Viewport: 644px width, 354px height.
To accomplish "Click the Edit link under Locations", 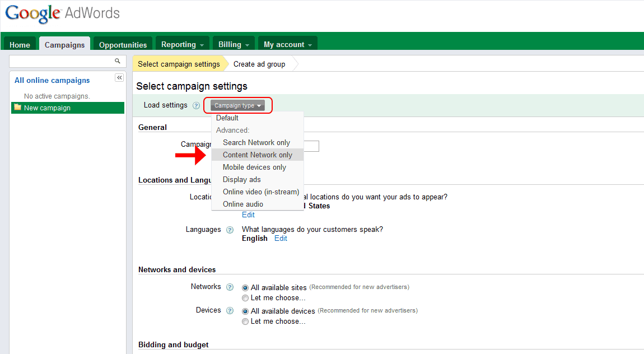I will point(248,215).
